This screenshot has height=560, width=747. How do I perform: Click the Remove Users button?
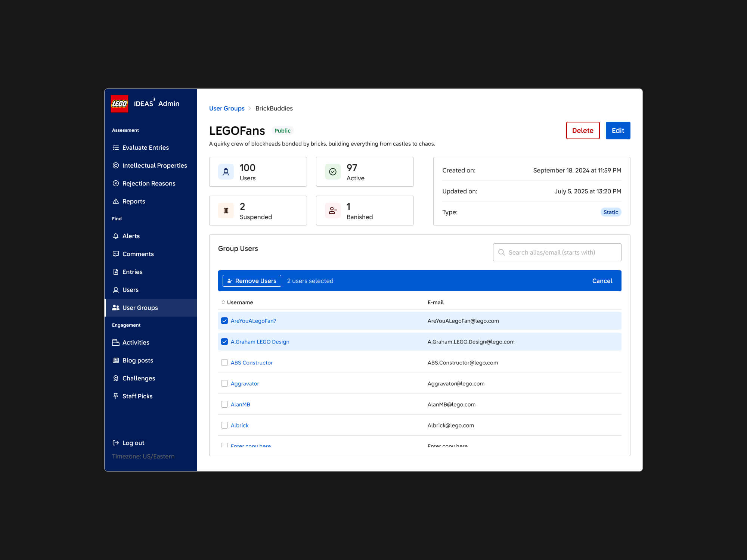pyautogui.click(x=252, y=281)
